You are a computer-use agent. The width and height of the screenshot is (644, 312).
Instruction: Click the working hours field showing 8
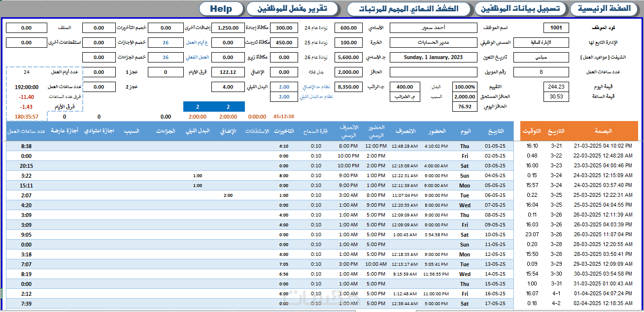pos(541,72)
